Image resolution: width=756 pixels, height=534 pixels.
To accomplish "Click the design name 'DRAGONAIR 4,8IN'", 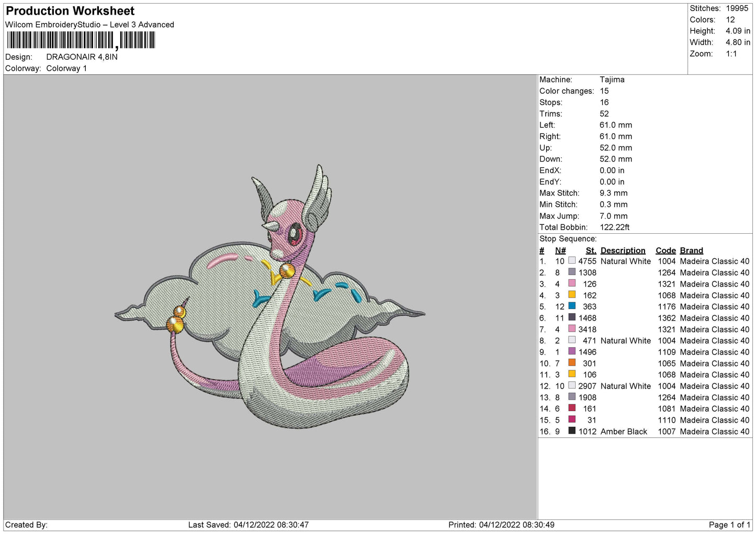I will (x=82, y=57).
